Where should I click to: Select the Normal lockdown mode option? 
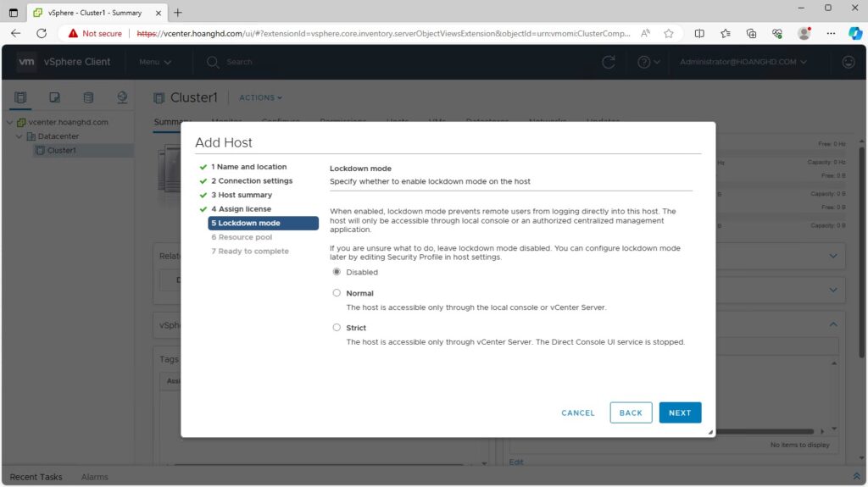click(x=337, y=293)
